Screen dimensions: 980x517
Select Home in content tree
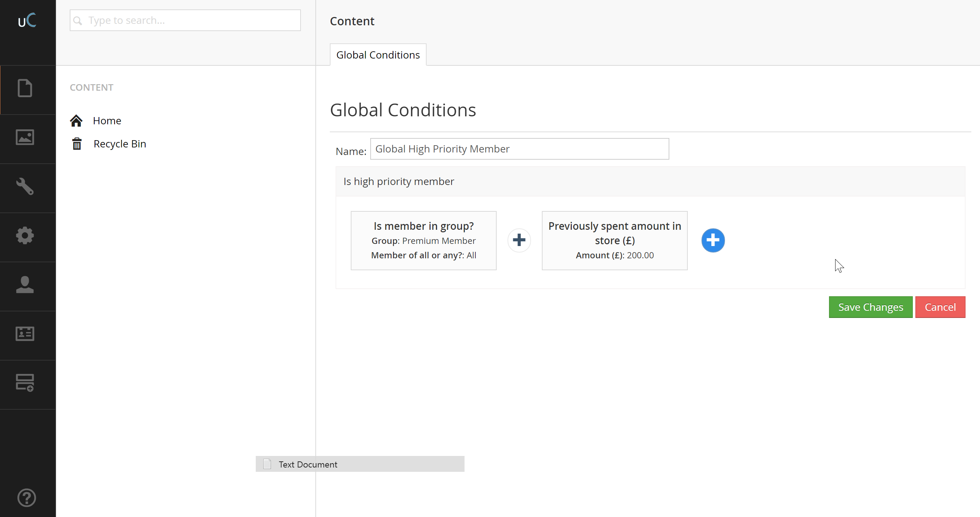pyautogui.click(x=107, y=121)
